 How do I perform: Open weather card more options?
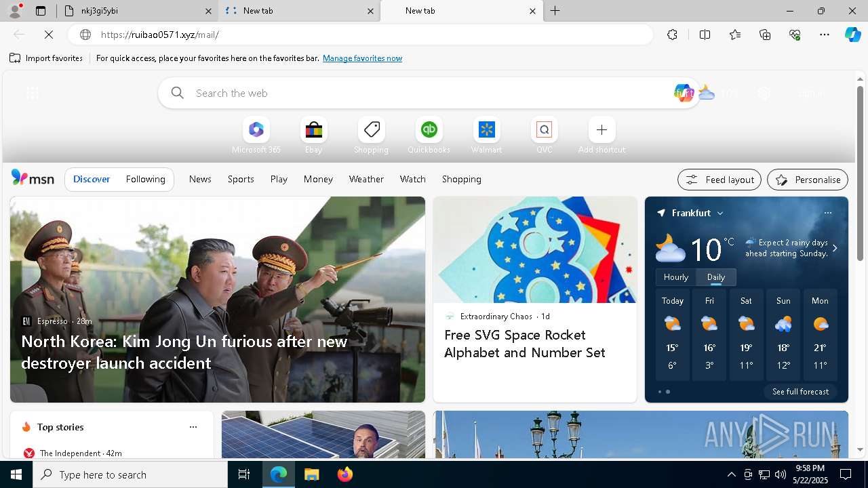827,213
